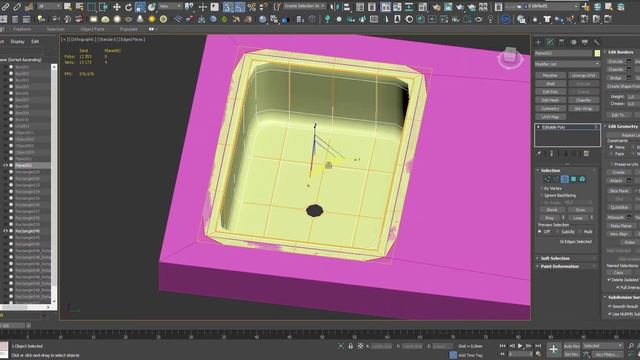Select the Multi preview selection radio
This screenshot has height=360, width=640.
pyautogui.click(x=580, y=231)
